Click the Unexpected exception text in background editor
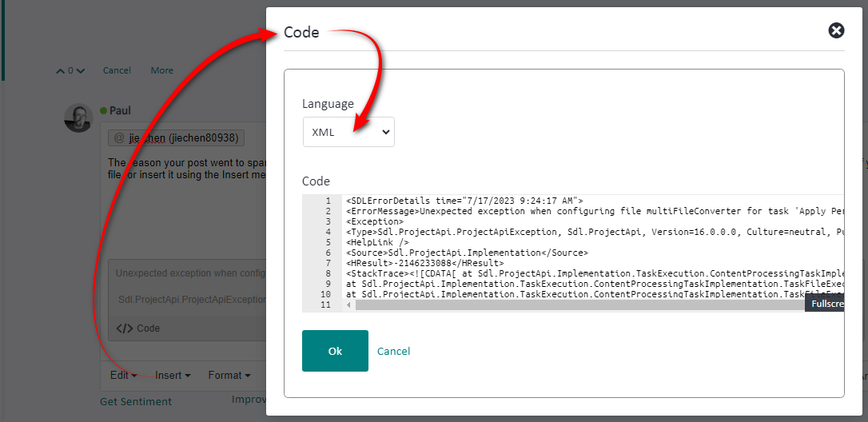Screen dimensions: 868x422 [191, 273]
